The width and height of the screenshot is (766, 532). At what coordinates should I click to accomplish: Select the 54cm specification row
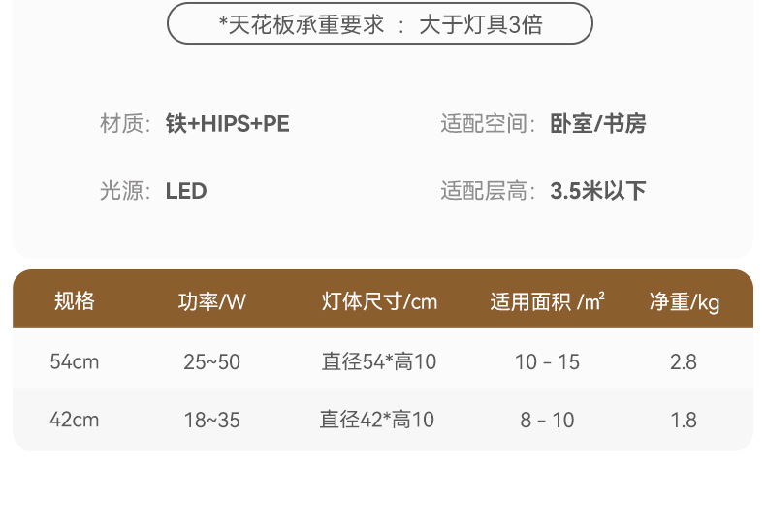(x=75, y=362)
